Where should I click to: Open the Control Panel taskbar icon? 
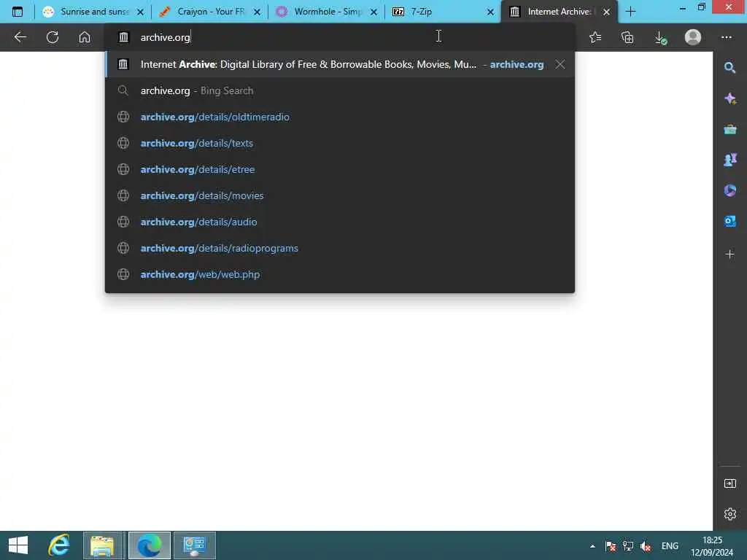[x=194, y=545]
